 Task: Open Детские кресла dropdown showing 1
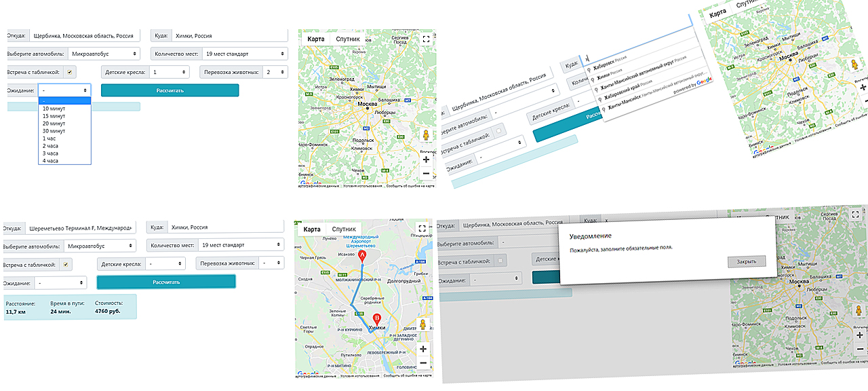pyautogui.click(x=170, y=72)
